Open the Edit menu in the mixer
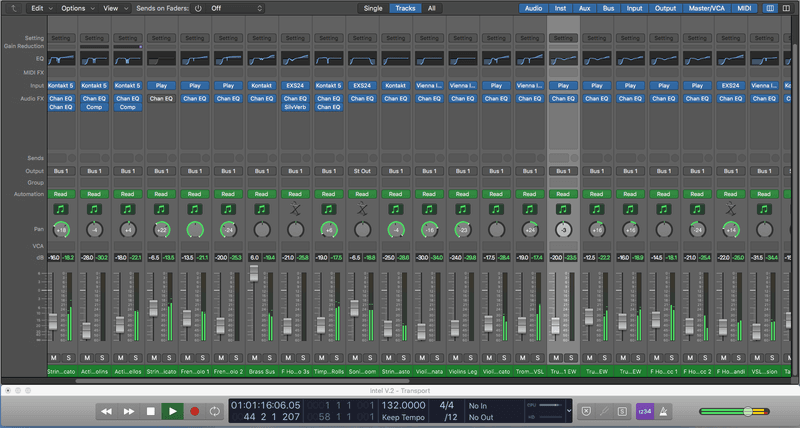Viewport: 800px width, 428px height. (42, 8)
